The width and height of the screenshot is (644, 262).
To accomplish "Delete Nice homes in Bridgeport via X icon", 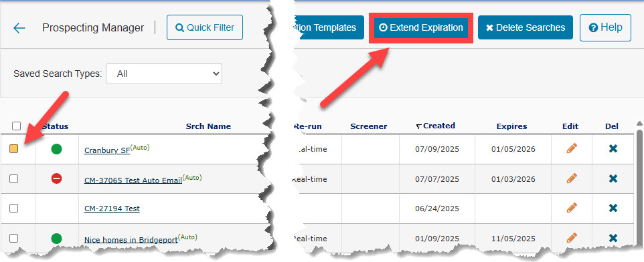I will tap(613, 238).
